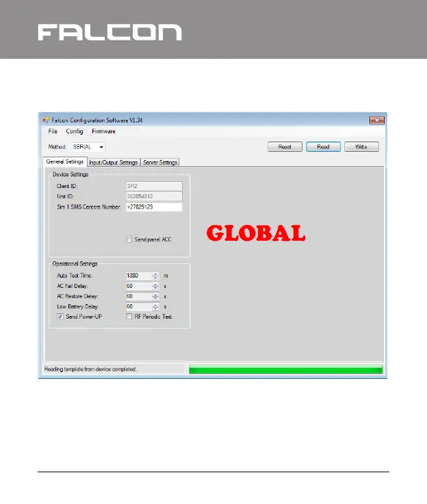
Task: Click the 'Operational Settings' group label
Action: tap(75, 263)
